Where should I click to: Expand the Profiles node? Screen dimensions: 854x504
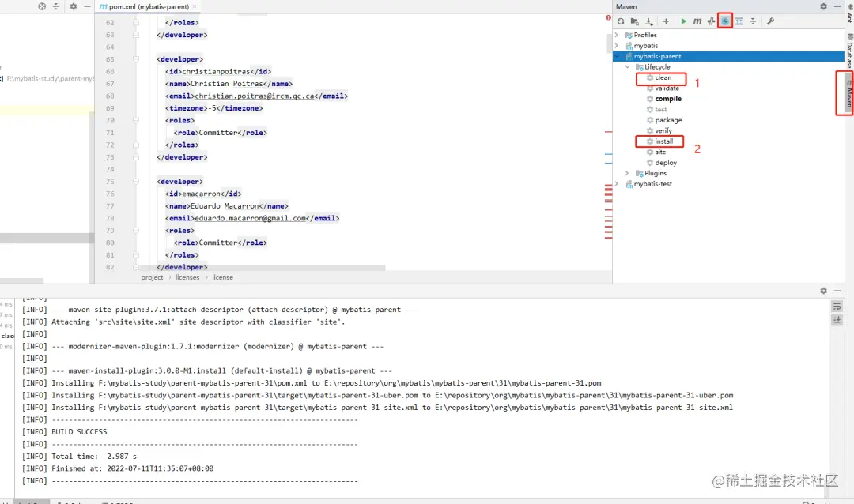point(617,35)
